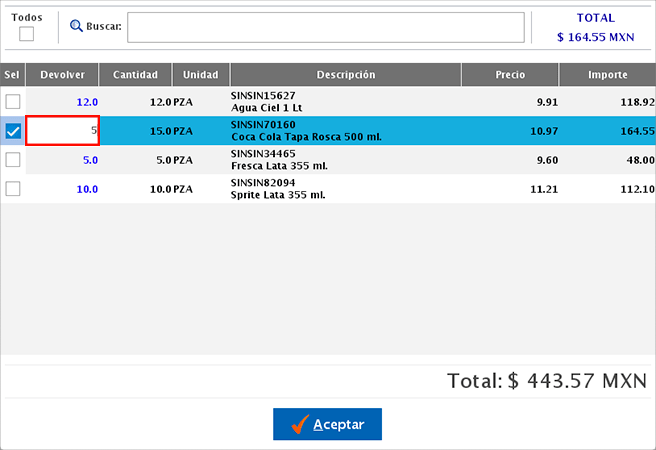This screenshot has width=656, height=450.
Task: Click the Devolver column header
Action: coord(62,75)
